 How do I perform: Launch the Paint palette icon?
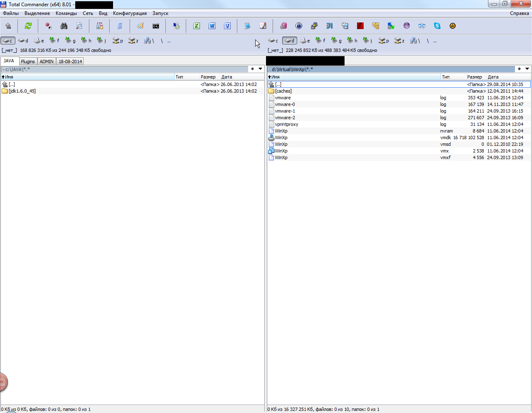tap(140, 26)
